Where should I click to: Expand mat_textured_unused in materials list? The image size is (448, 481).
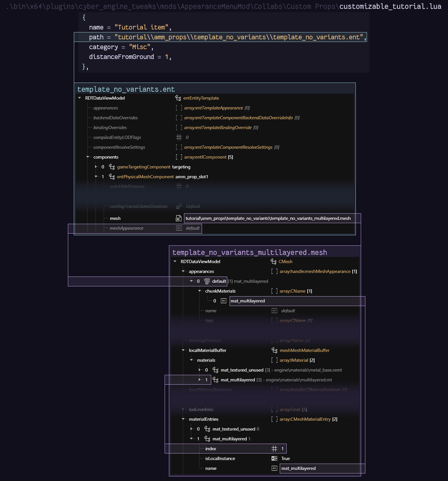[x=199, y=370]
